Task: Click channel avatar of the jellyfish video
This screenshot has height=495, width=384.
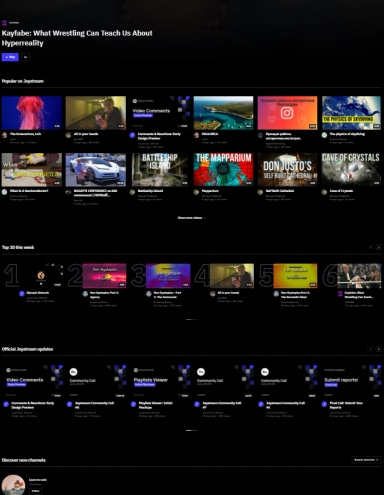Action: pos(4,135)
